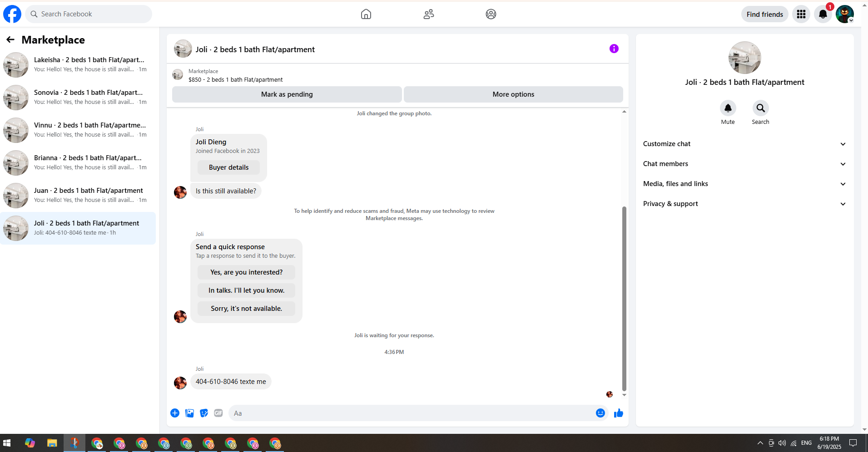Open File Explorer from the taskbar

click(x=52, y=443)
